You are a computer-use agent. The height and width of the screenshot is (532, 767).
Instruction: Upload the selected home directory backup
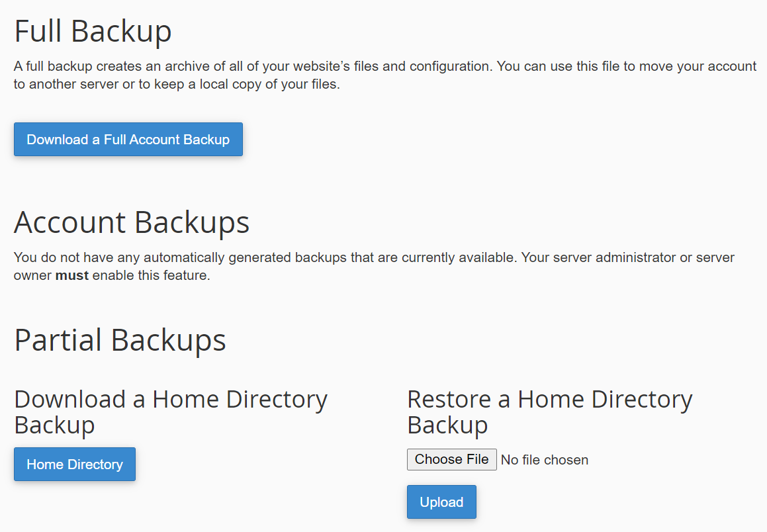[441, 502]
